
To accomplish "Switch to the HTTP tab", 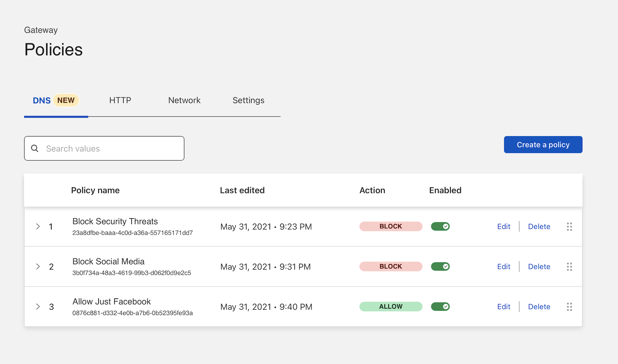I will coord(120,100).
